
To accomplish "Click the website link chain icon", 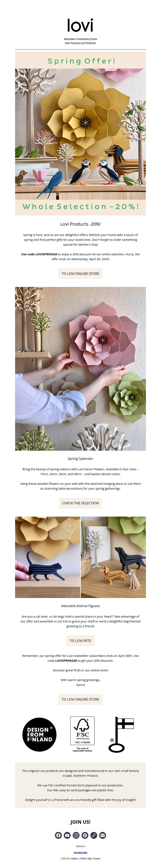I will point(94,835).
